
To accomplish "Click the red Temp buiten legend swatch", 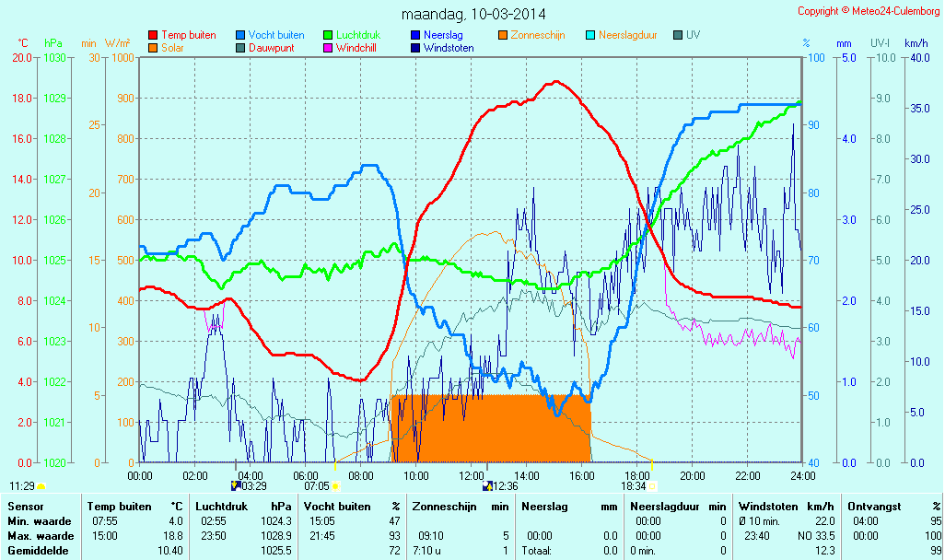I will click(153, 35).
